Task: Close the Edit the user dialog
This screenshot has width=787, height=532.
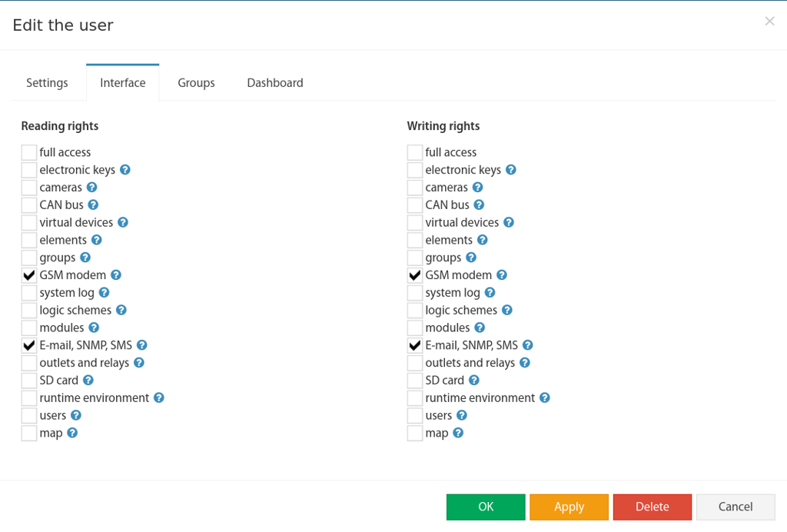Action: (x=769, y=21)
